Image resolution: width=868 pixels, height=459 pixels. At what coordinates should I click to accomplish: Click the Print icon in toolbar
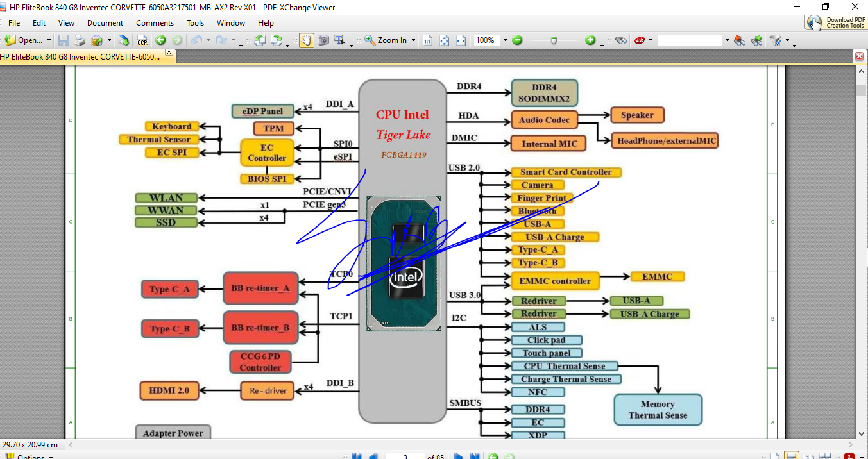[80, 40]
